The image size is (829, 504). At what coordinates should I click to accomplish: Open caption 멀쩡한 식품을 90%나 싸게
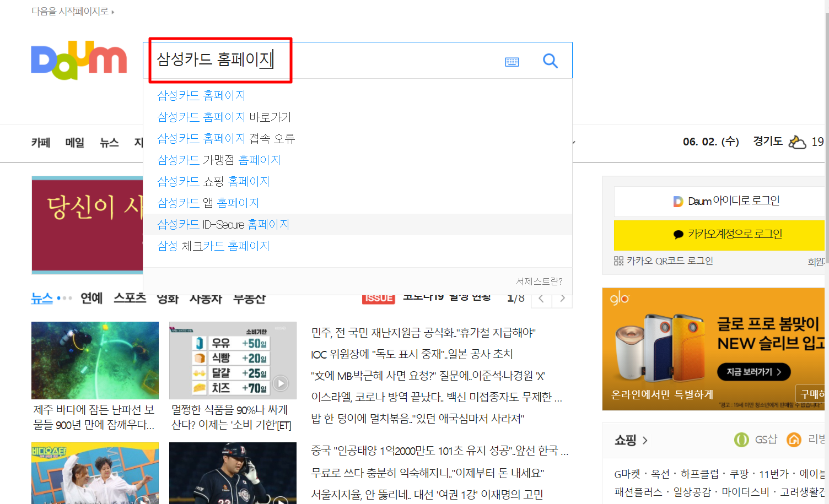tap(232, 417)
